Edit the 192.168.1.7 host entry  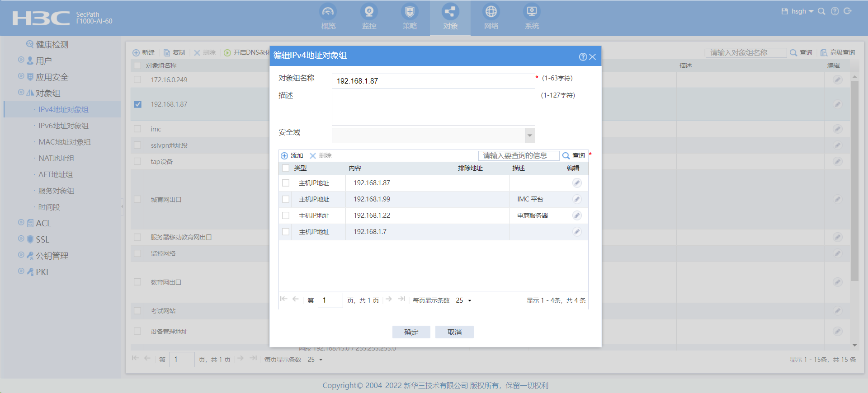577,232
